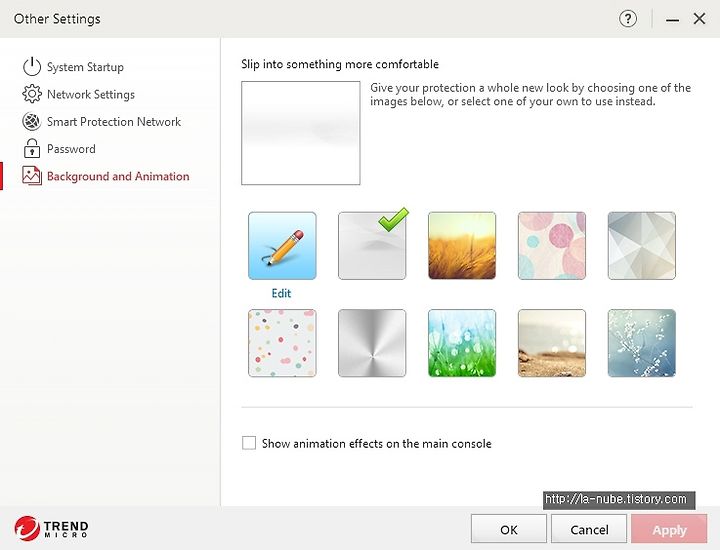Click the Network Settings gear icon
The width and height of the screenshot is (720, 550).
click(x=32, y=94)
